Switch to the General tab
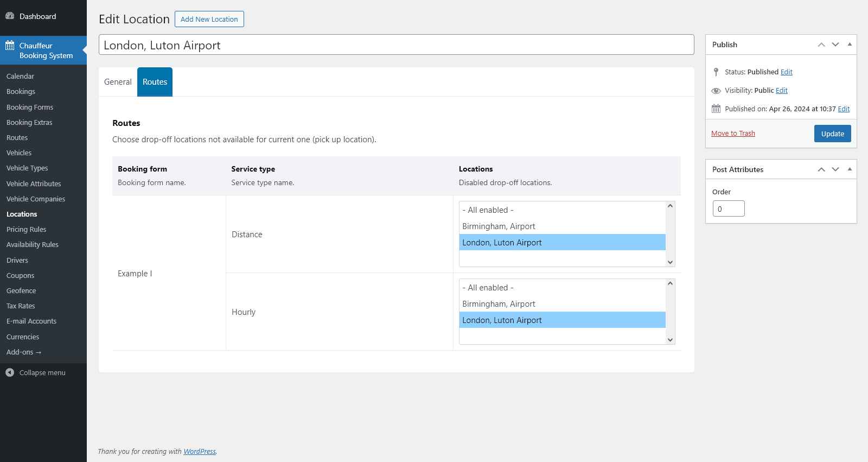This screenshot has height=462, width=868. (118, 82)
